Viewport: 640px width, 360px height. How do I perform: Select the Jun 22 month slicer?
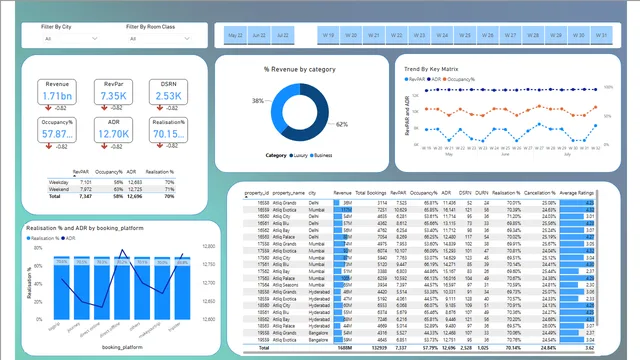[259, 36]
